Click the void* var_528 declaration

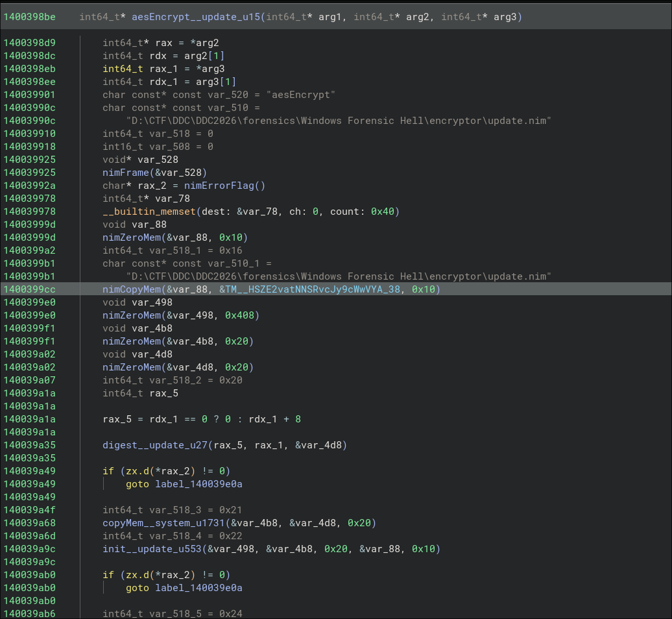140,160
